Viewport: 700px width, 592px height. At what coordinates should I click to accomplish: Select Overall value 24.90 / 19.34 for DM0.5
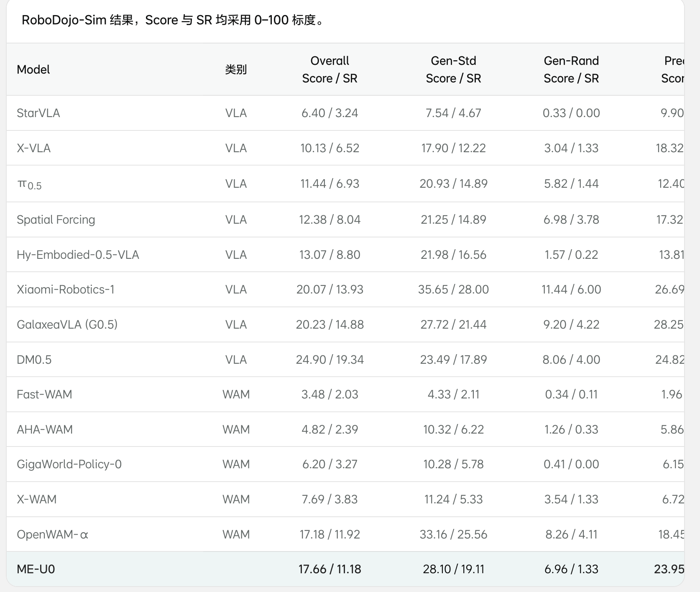[x=330, y=360]
